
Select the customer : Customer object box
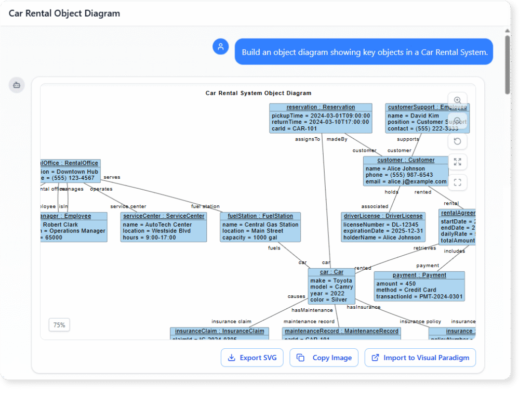pos(405,170)
